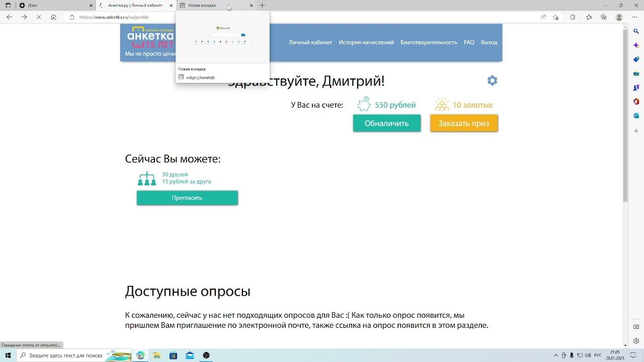Open the Settings and more menu
Image resolution: width=644 pixels, height=362 pixels.
tap(635, 17)
